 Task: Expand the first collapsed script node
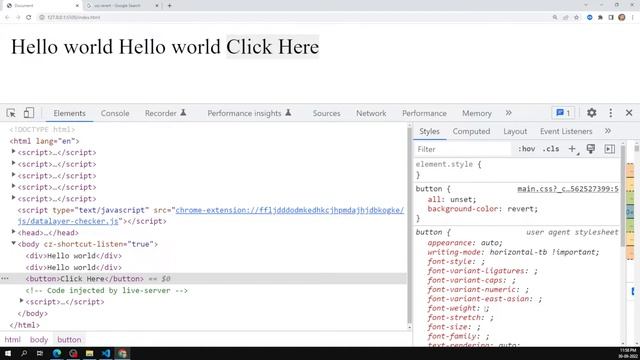coord(13,152)
